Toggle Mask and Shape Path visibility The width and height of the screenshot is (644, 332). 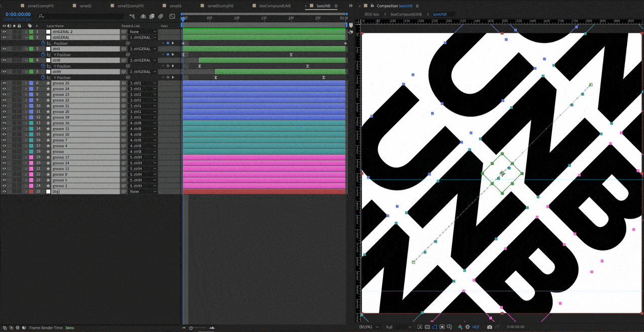(x=435, y=327)
